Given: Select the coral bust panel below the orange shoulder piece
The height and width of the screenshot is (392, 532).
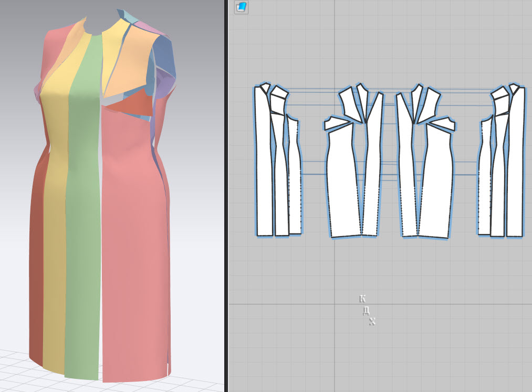Looking at the screenshot, I should pyautogui.click(x=134, y=105).
